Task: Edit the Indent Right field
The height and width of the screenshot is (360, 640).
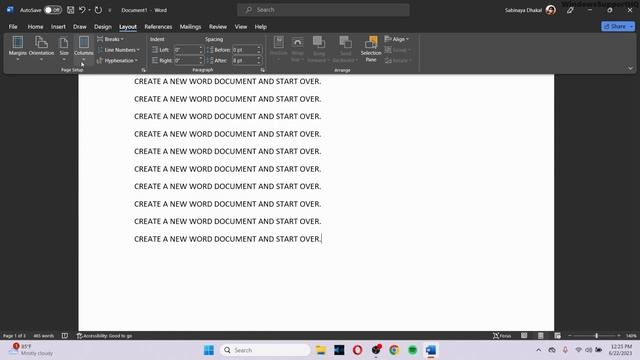Action: (188, 60)
